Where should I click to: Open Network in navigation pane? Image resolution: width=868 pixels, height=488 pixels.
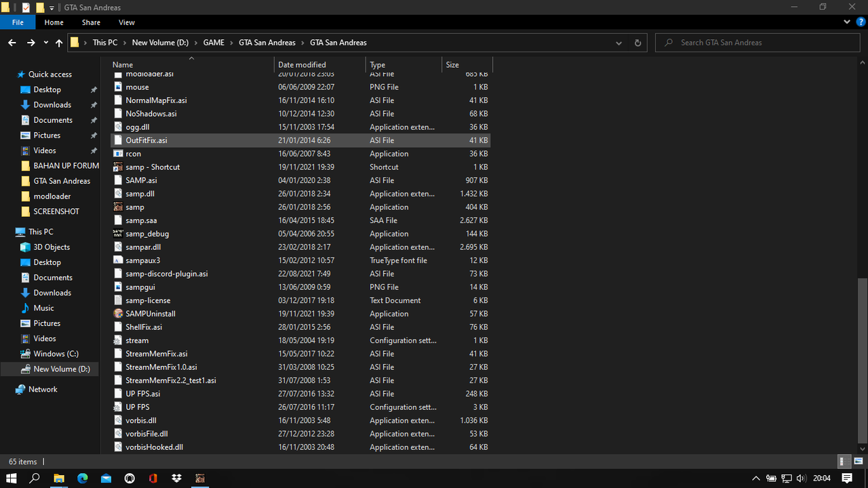43,389
